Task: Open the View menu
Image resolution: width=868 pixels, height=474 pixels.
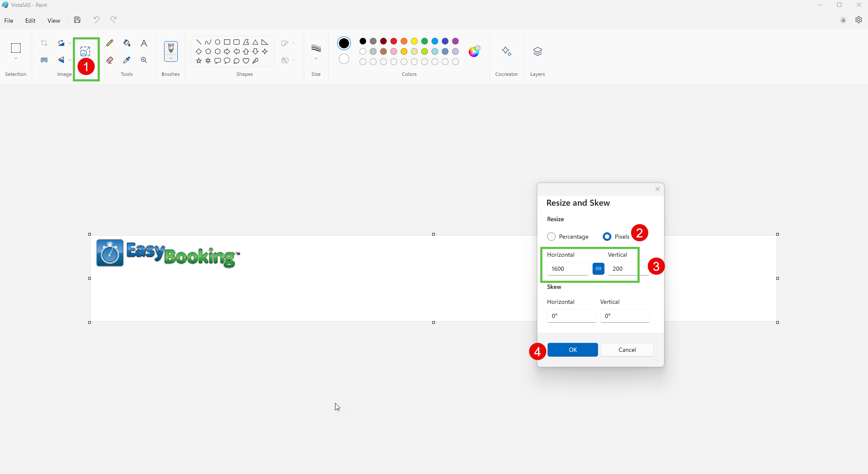Action: 54,21
